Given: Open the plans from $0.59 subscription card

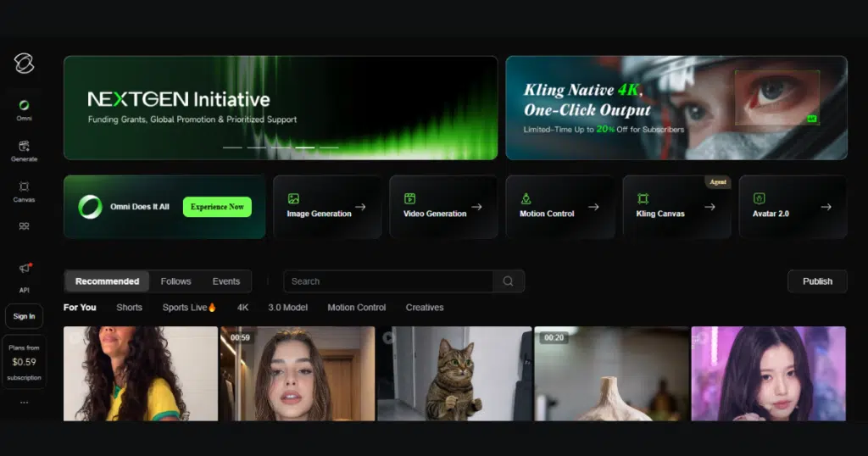Looking at the screenshot, I should coord(24,362).
